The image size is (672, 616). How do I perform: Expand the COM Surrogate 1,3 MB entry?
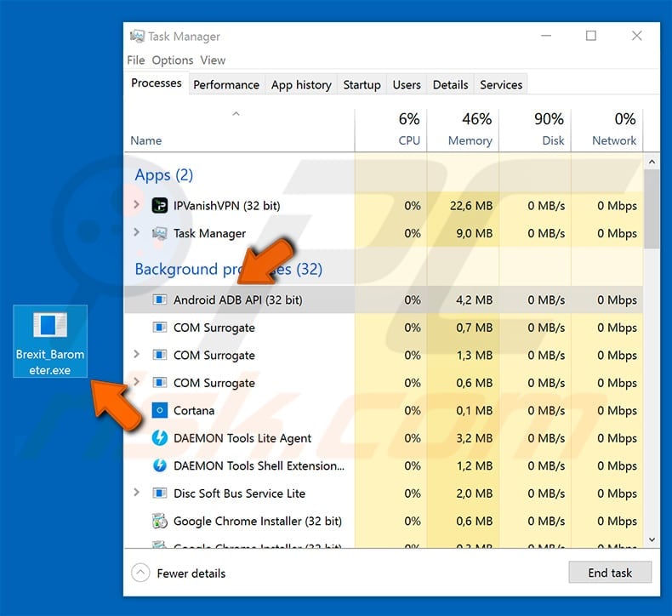pyautogui.click(x=137, y=354)
